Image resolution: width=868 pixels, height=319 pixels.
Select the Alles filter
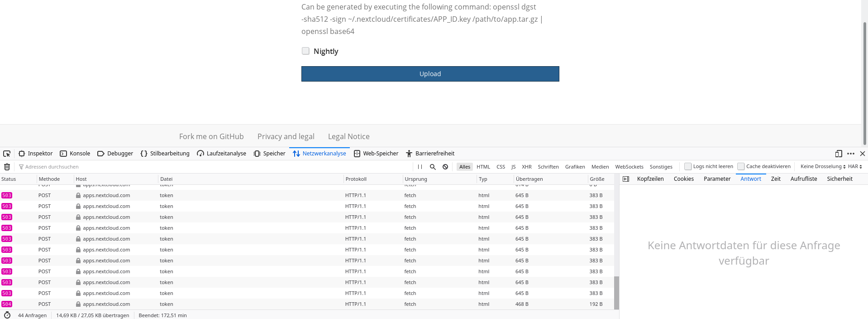pyautogui.click(x=465, y=167)
